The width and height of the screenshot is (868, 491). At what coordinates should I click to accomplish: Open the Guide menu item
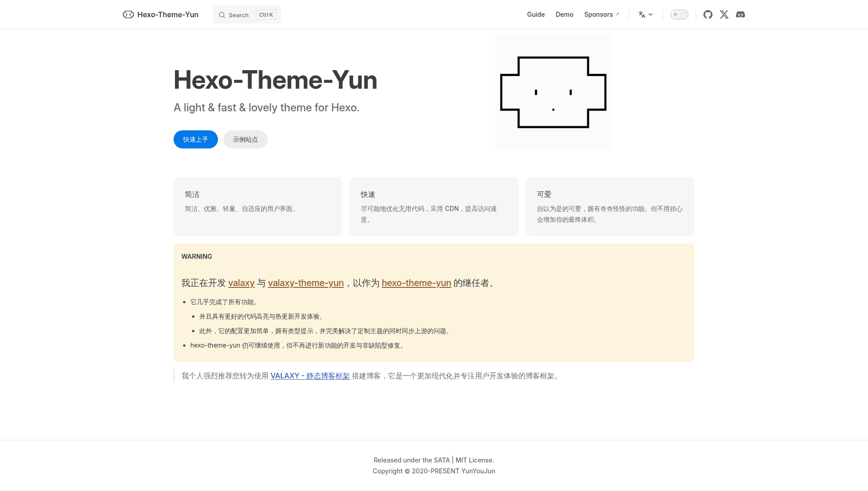pos(536,14)
